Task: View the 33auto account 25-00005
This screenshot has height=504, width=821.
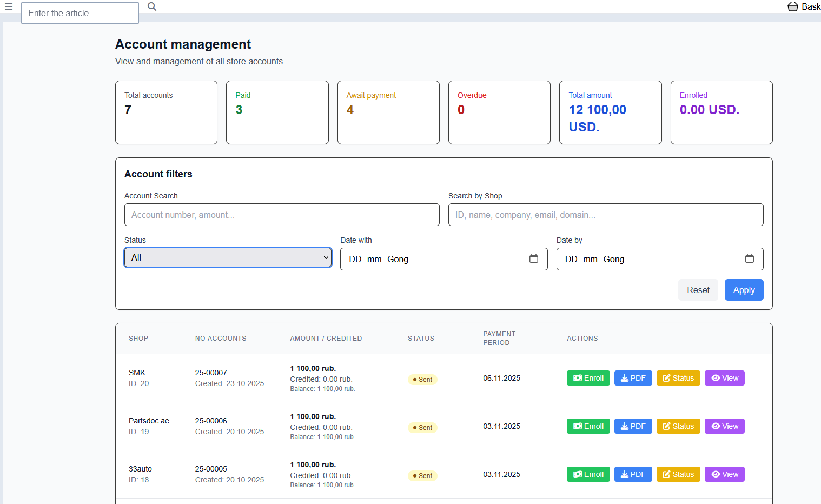Action: pos(724,474)
